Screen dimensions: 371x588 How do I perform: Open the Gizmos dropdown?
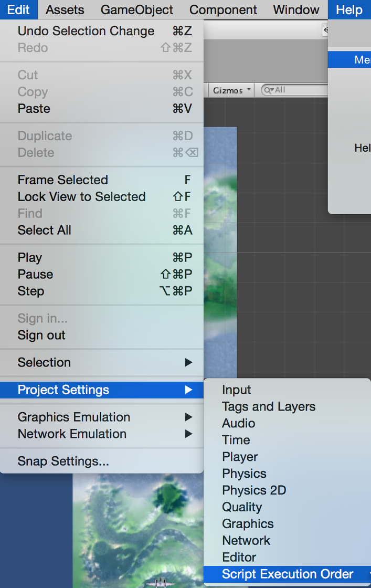tap(231, 90)
